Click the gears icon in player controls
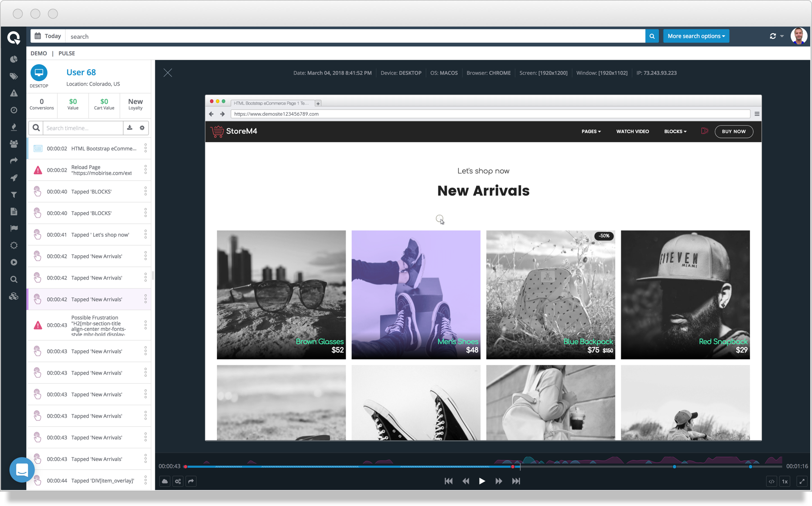 pos(178,481)
